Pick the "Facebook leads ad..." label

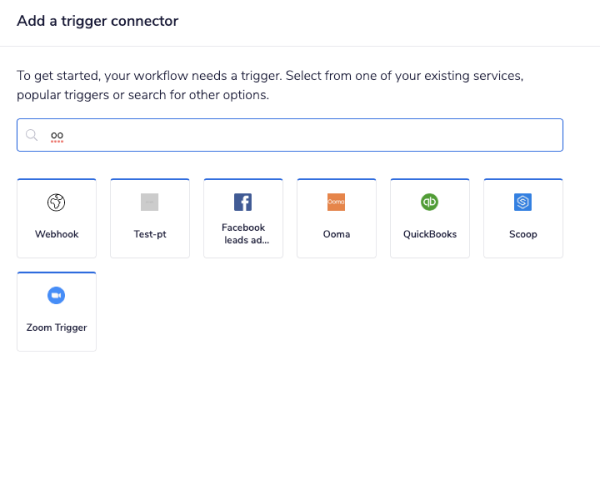click(243, 234)
